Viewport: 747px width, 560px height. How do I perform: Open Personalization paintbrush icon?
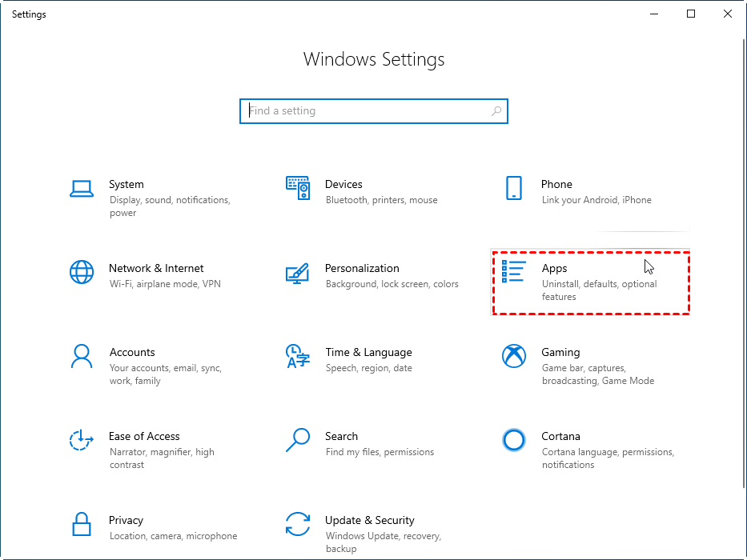pos(298,273)
